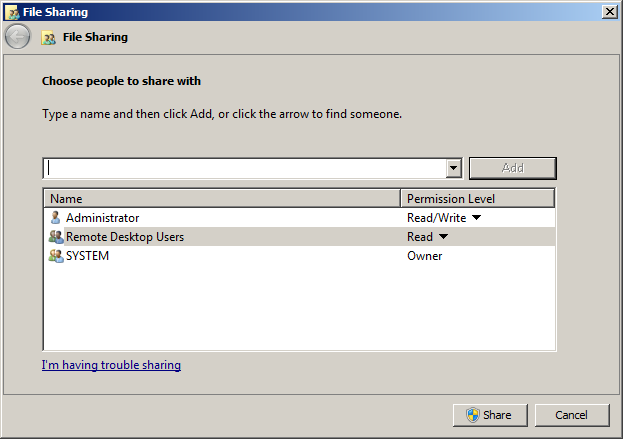The image size is (623, 439).
Task: Expand Remote Desktop Users Read permission dropdown
Action: [443, 237]
